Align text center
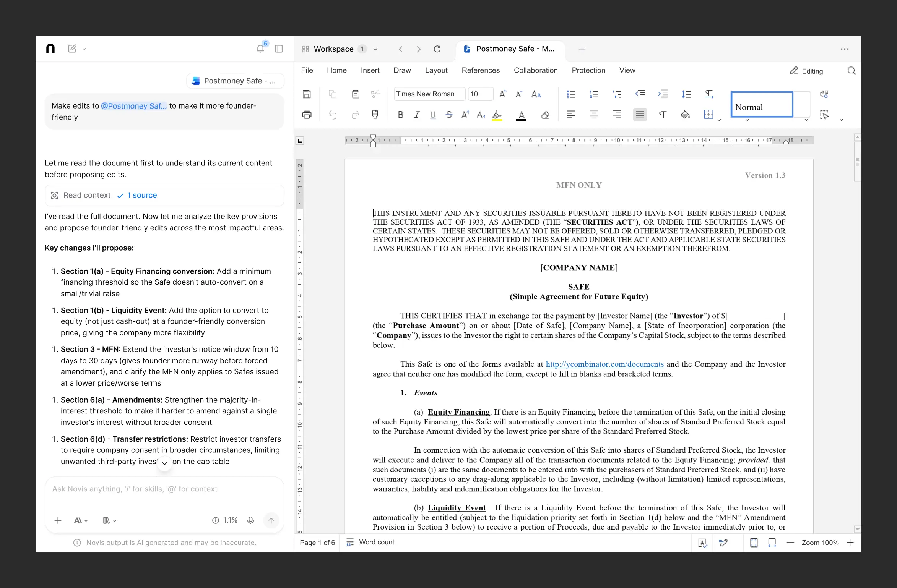The height and width of the screenshot is (588, 897). [x=594, y=115]
